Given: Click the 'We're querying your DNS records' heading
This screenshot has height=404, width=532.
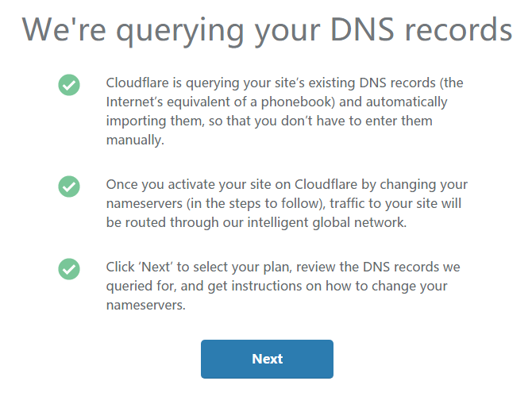Looking at the screenshot, I should click(267, 30).
